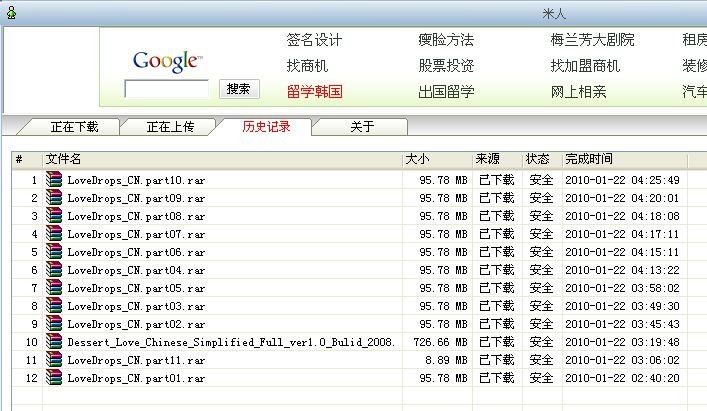The height and width of the screenshot is (411, 707).
Task: Select the RAR icon next to LoveDrops_CN.part11.rar
Action: click(x=54, y=360)
